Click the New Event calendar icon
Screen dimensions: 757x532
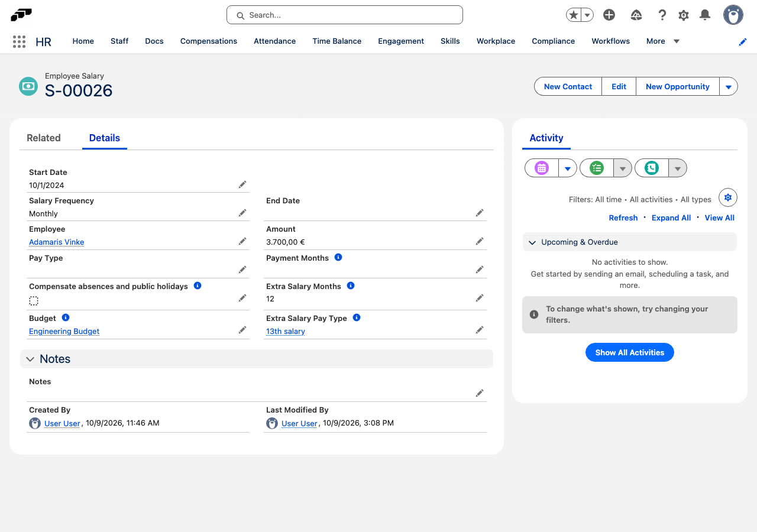point(542,168)
